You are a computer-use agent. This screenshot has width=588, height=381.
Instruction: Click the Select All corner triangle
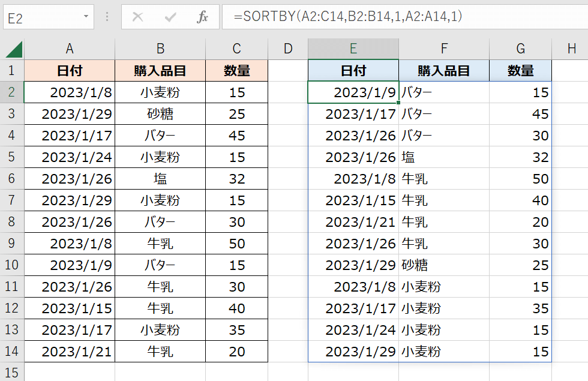(x=13, y=49)
